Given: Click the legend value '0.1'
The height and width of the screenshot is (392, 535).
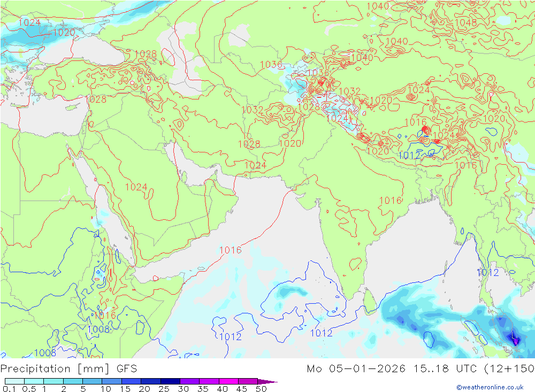Looking at the screenshot, I should (9, 389).
